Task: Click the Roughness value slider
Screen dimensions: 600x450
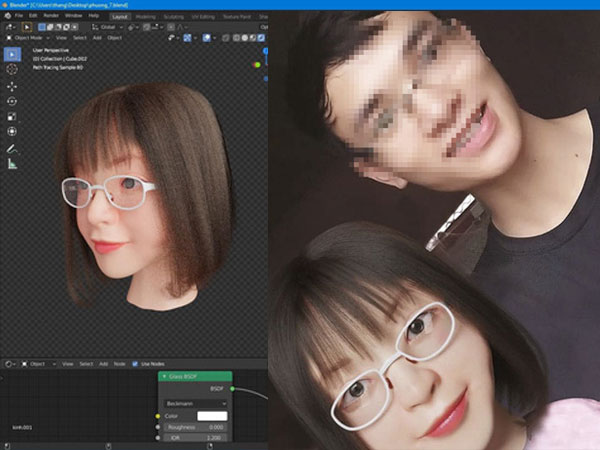Action: click(x=196, y=427)
